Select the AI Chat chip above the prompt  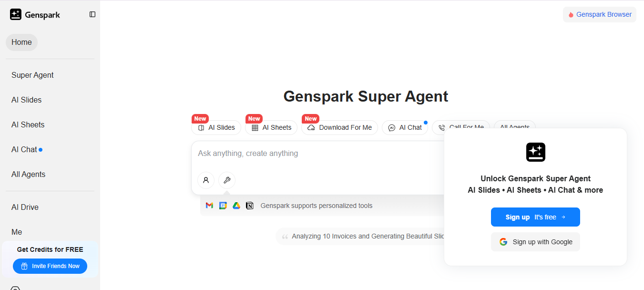[x=405, y=127]
